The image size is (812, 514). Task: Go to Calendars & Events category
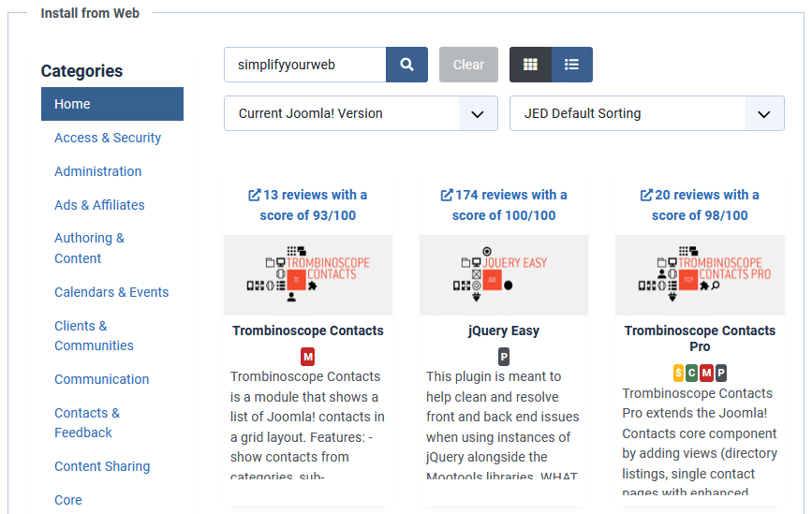(x=111, y=292)
